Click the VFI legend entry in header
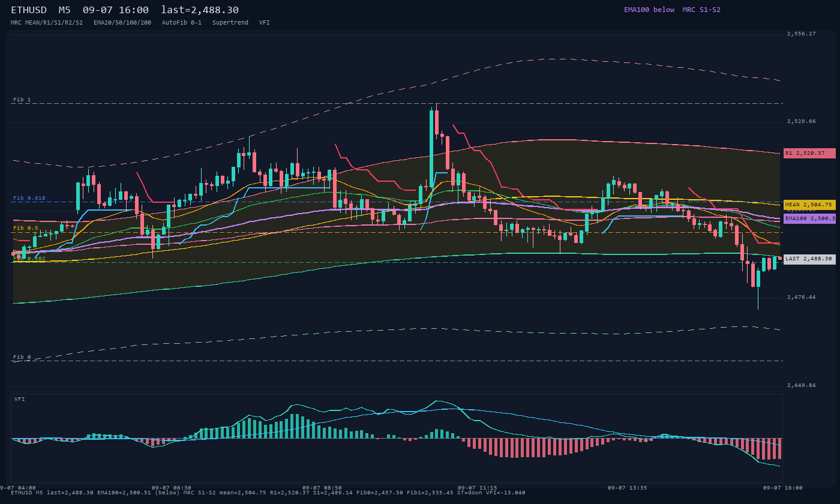The width and height of the screenshot is (840, 504). point(265,22)
